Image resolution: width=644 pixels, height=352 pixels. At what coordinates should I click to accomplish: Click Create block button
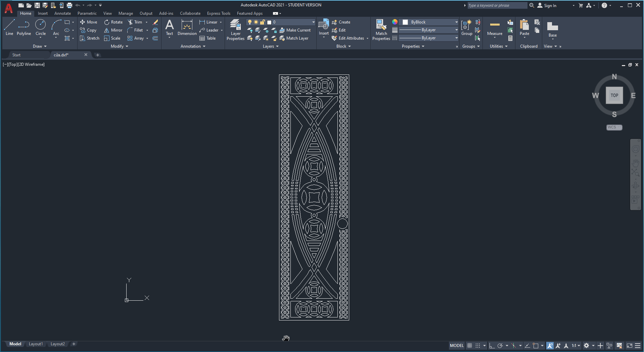tap(341, 22)
